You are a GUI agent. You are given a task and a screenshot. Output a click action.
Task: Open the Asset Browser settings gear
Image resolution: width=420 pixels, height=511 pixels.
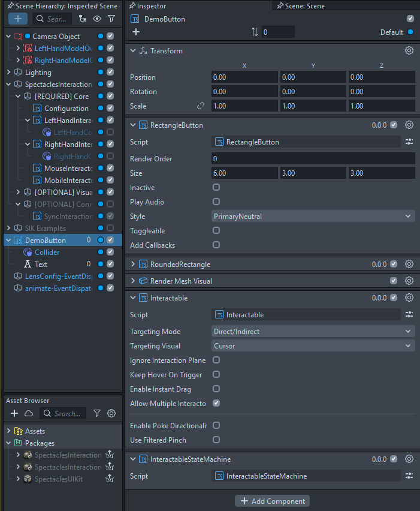111,413
